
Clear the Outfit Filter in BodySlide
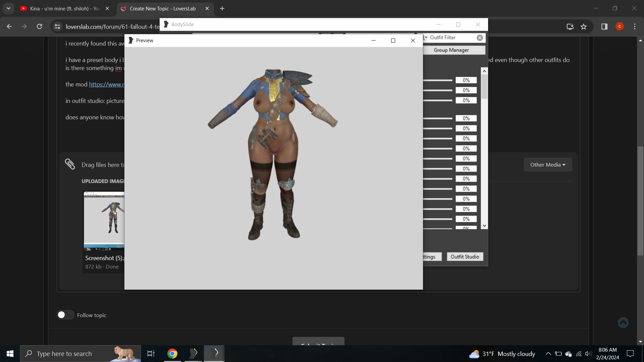coord(480,38)
